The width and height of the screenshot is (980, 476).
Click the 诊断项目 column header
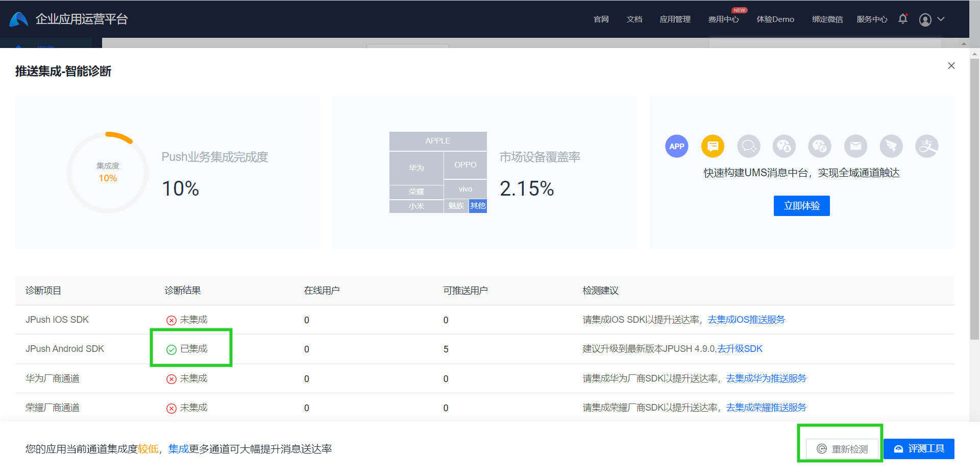pos(43,291)
